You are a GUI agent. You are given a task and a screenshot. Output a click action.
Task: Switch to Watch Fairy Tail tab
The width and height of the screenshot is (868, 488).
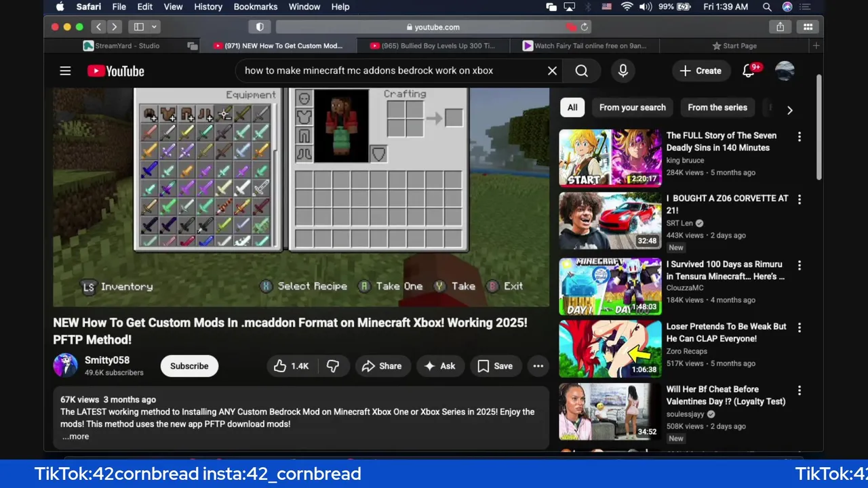(584, 45)
